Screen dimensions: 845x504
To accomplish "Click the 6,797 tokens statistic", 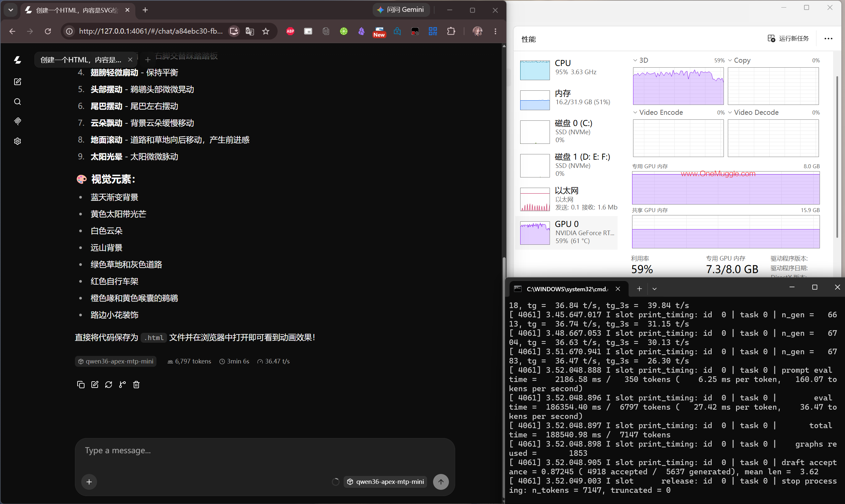I will tap(189, 362).
